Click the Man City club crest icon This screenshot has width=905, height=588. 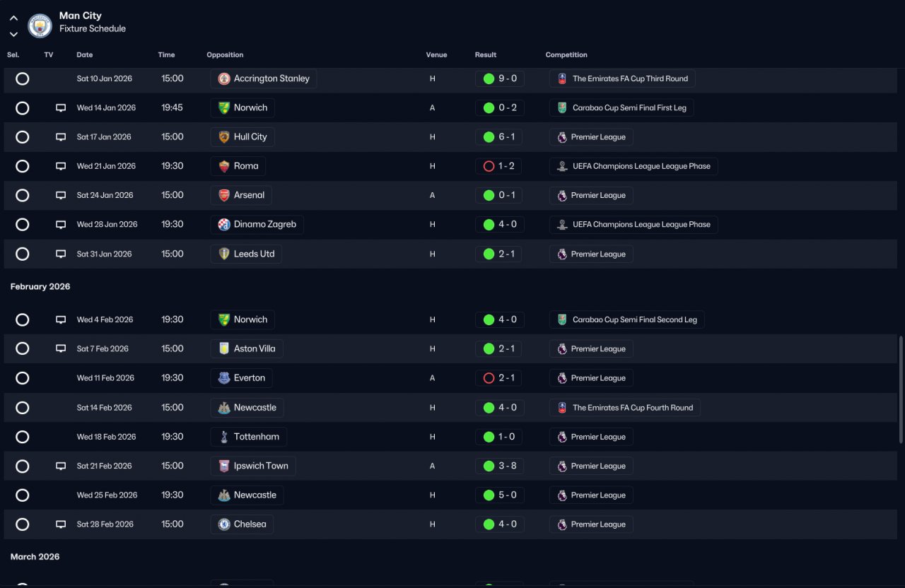(40, 25)
